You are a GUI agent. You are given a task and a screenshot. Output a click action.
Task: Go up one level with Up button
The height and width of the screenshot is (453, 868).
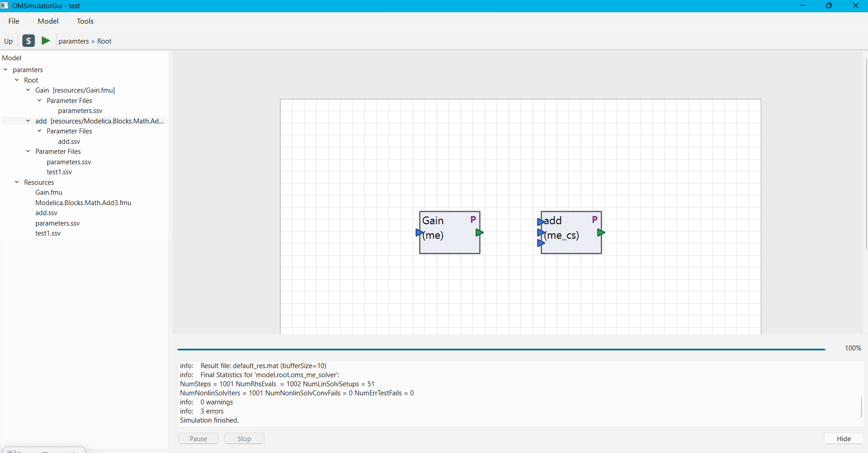tap(9, 41)
